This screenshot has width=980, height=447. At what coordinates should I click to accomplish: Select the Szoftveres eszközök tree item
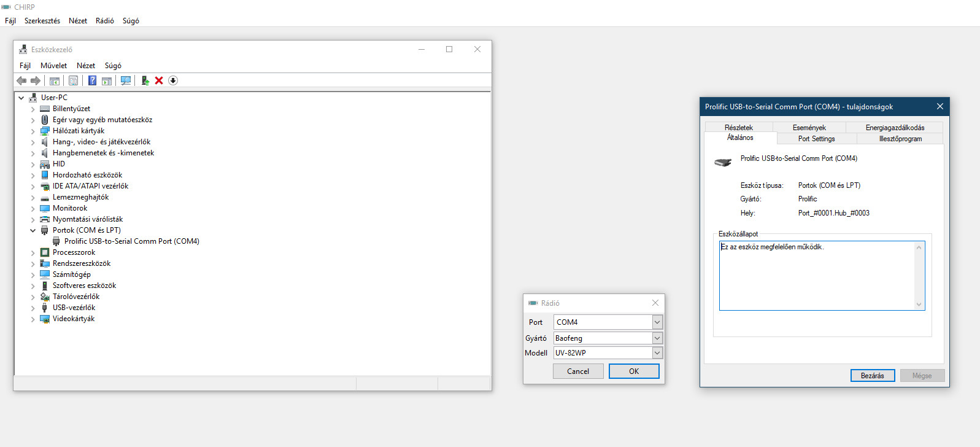84,286
